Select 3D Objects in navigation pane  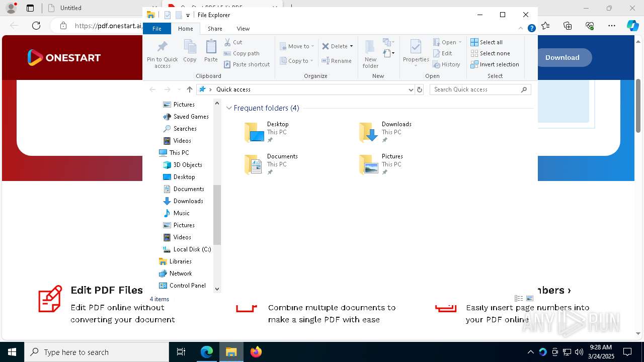pyautogui.click(x=187, y=165)
